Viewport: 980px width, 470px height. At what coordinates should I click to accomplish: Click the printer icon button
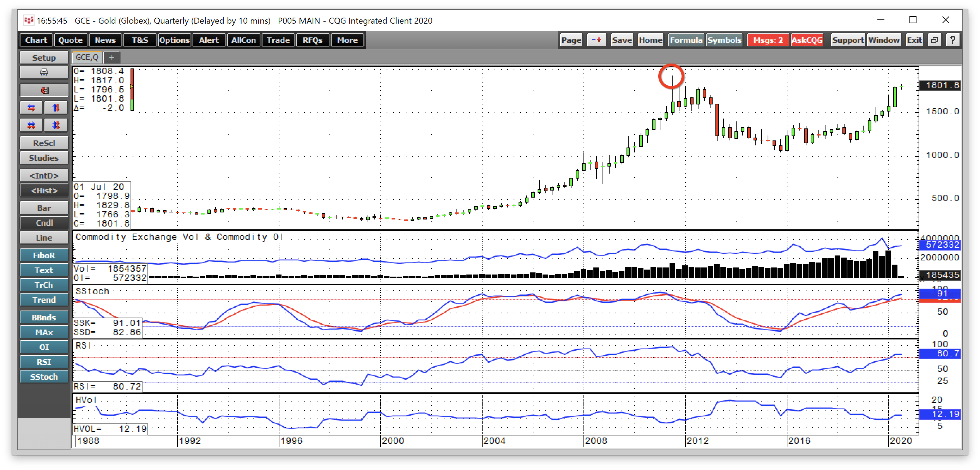44,72
